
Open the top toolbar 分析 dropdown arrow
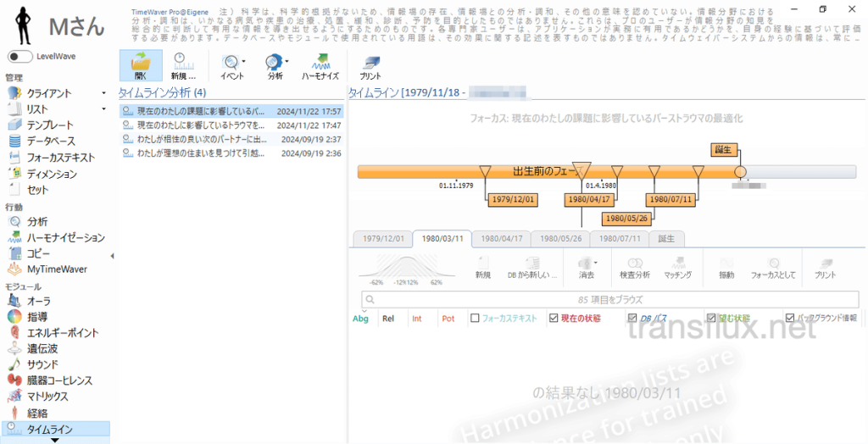coord(287,61)
